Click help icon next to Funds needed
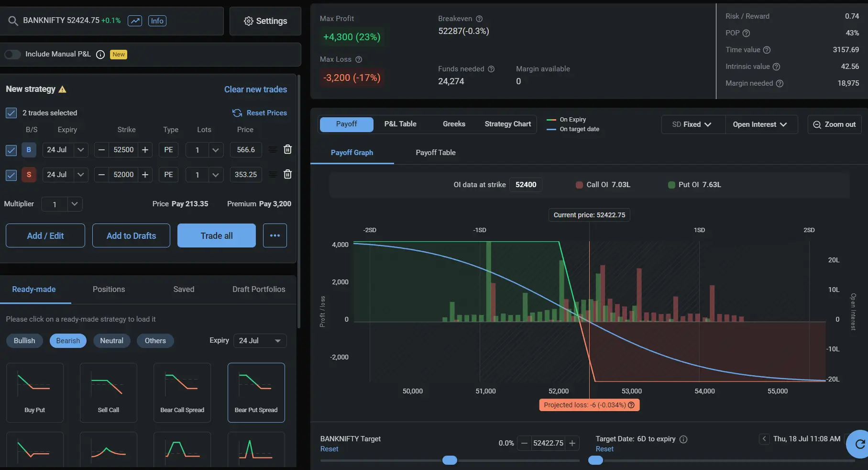This screenshot has width=868, height=470. pyautogui.click(x=491, y=69)
